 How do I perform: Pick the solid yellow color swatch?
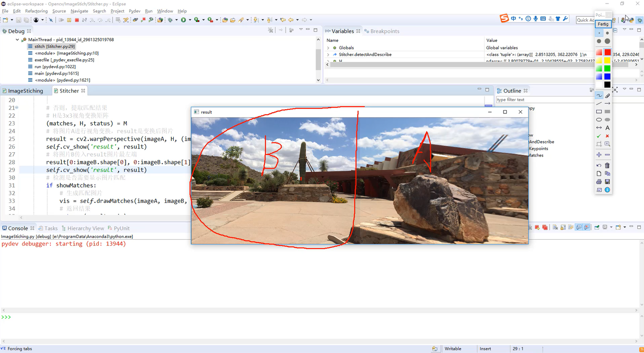(x=607, y=60)
